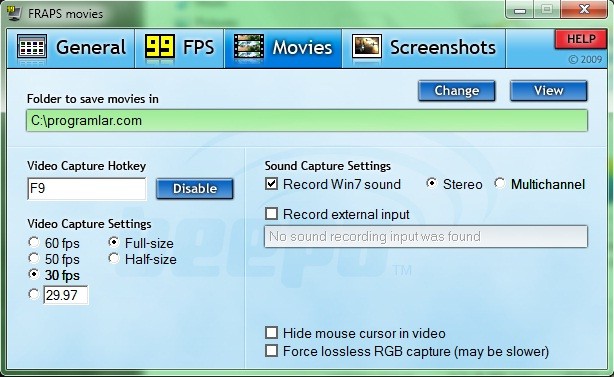Disable the video capture hotkey

pyautogui.click(x=195, y=189)
